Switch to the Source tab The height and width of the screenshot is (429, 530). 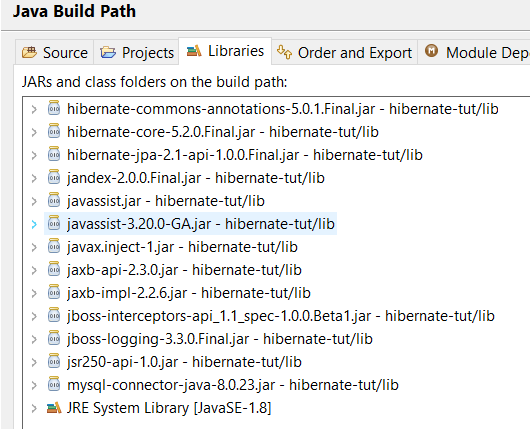tap(54, 52)
